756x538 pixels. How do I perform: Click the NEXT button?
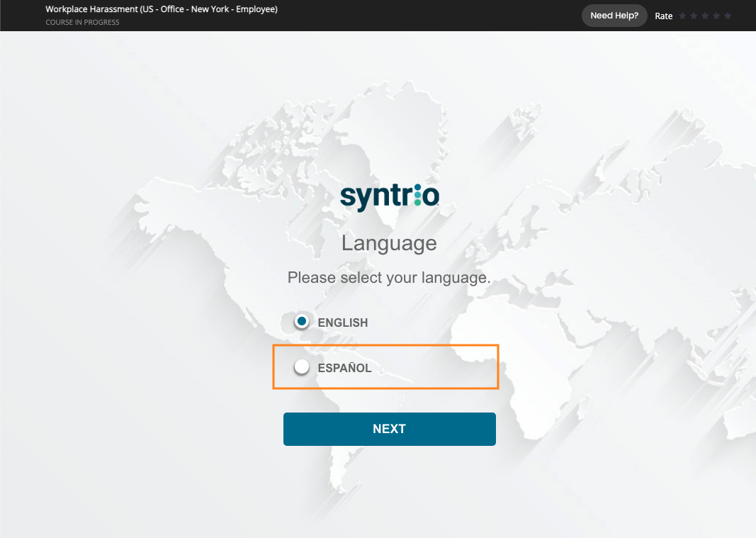389,429
